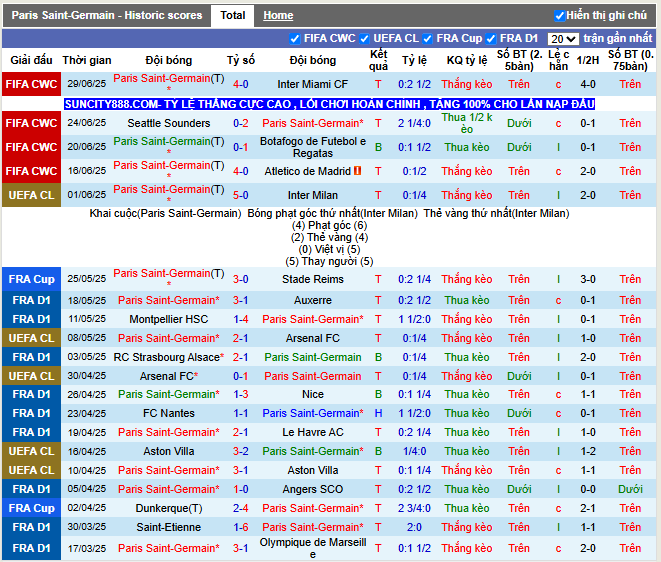Uncheck the UEFA CL filter checkbox
The width and height of the screenshot is (661, 562).
click(364, 39)
